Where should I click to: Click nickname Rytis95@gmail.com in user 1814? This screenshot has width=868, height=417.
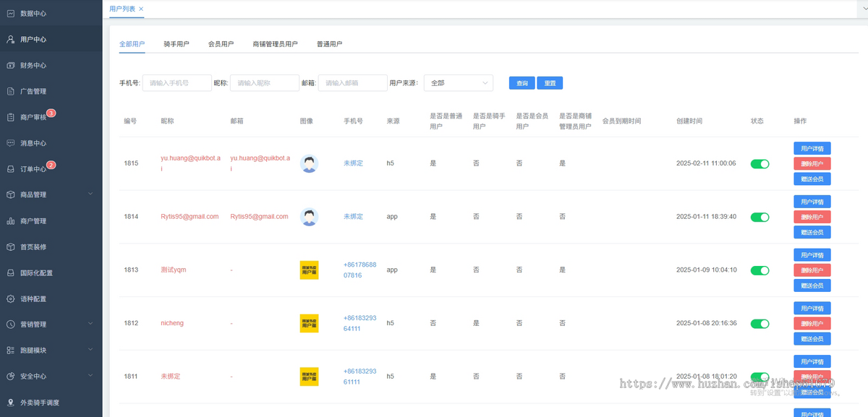pyautogui.click(x=190, y=217)
